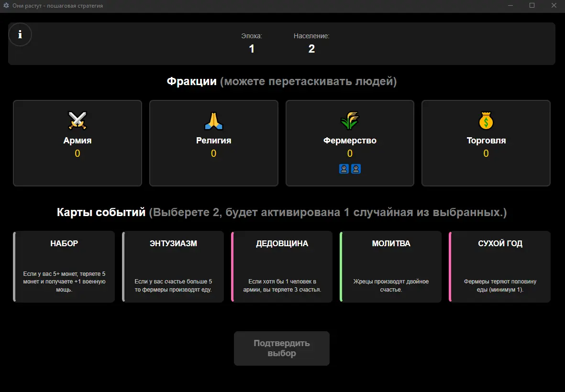Click the Эпоха value in the header
The height and width of the screenshot is (392, 565).
(x=252, y=49)
